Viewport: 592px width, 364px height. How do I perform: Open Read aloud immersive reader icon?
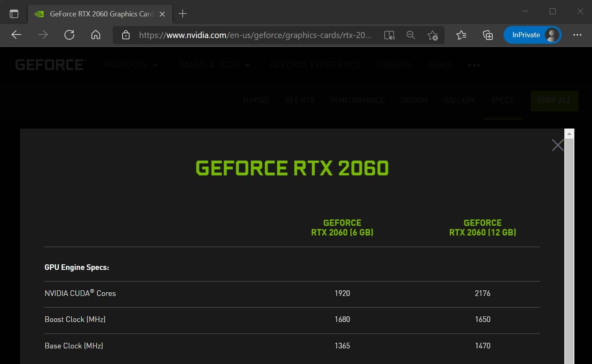[389, 35]
